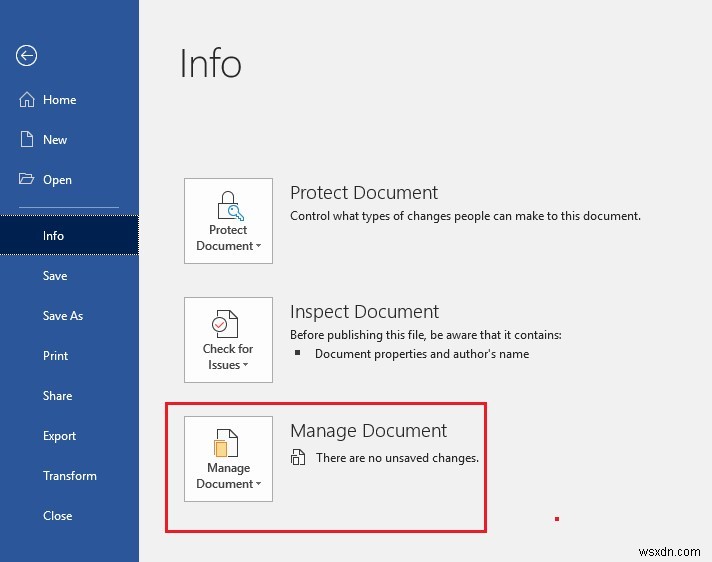Click the Check for Issues checkmark icon
712x562 pixels.
click(225, 324)
